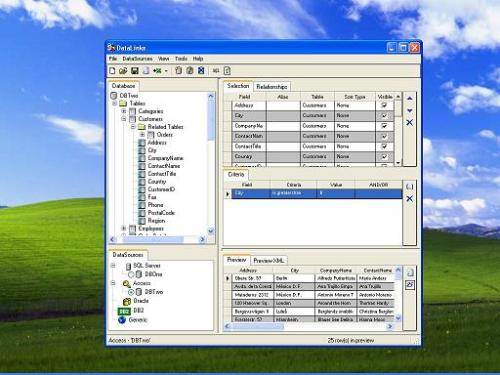
Task: Click the SQL toolbar button
Action: 216,71
